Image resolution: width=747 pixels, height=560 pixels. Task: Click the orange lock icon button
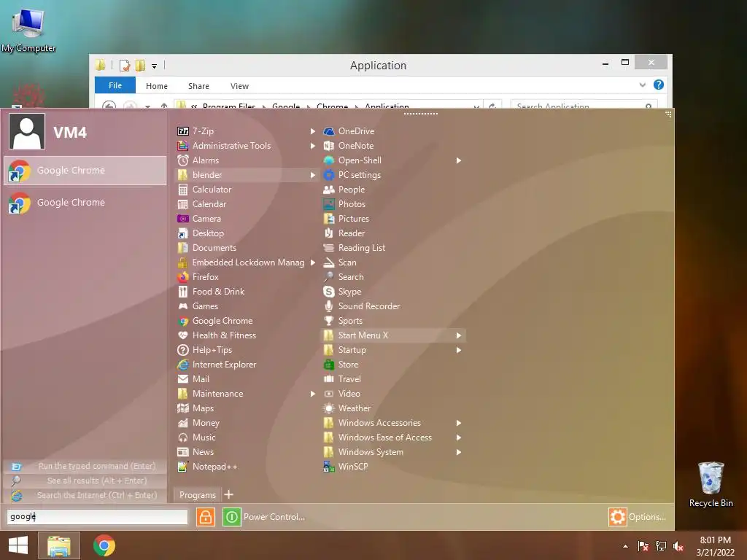coord(205,517)
